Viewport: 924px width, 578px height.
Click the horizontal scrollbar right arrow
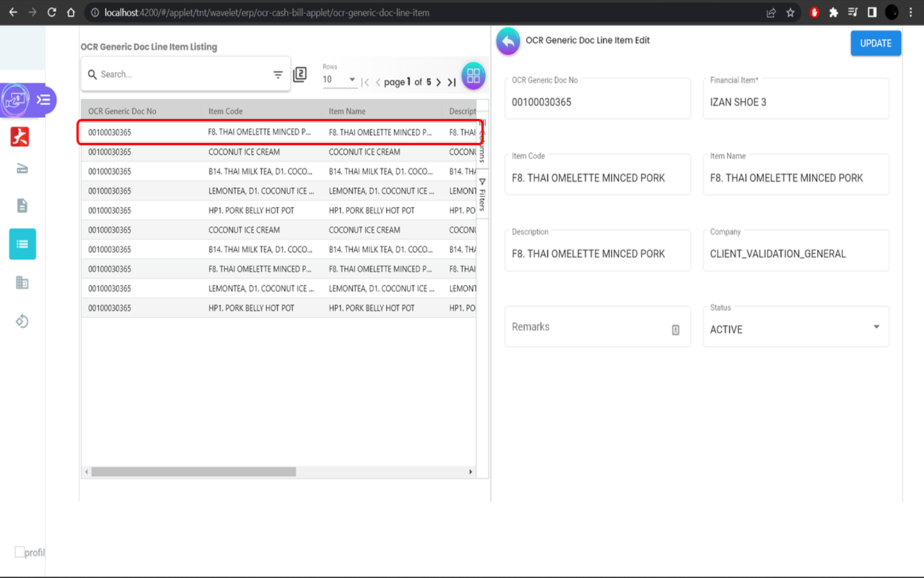[470, 472]
